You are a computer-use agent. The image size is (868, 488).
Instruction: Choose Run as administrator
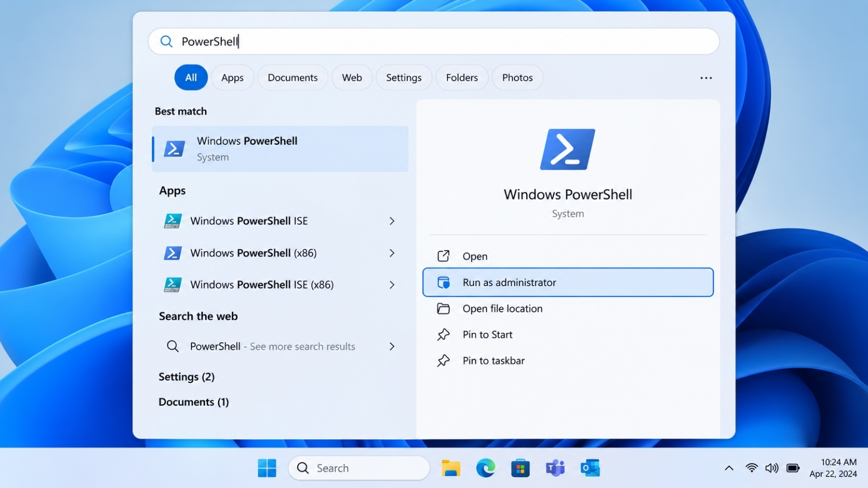568,282
